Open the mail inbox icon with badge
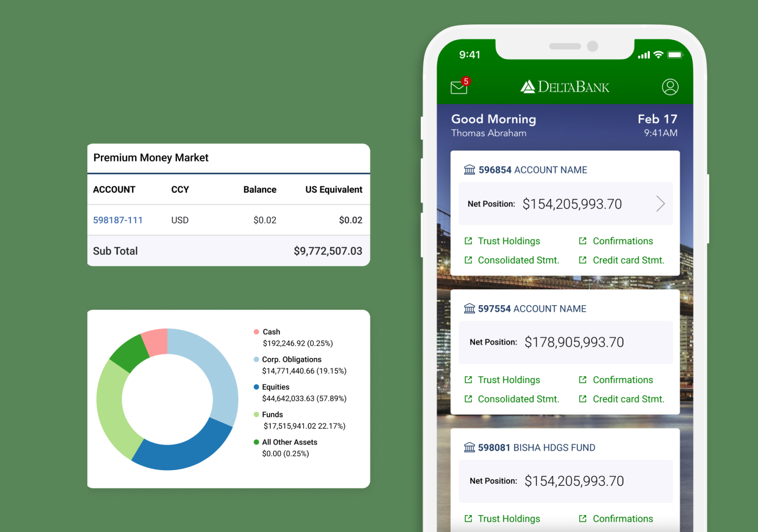Image resolution: width=758 pixels, height=532 pixels. [459, 87]
